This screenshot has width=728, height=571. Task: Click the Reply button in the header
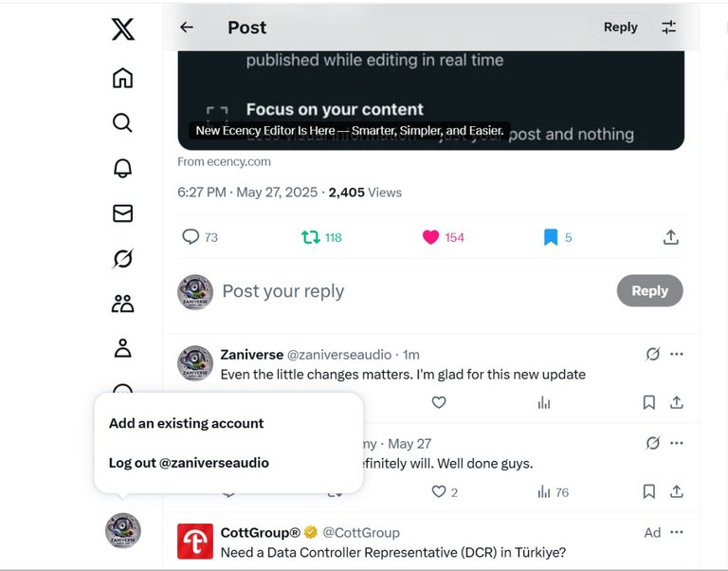(620, 27)
